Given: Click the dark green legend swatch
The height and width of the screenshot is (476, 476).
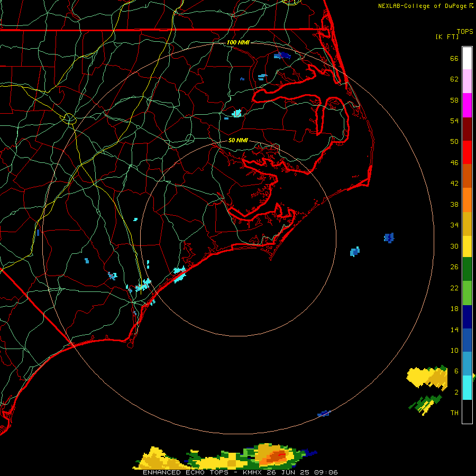Looking at the screenshot, I should (x=467, y=269).
